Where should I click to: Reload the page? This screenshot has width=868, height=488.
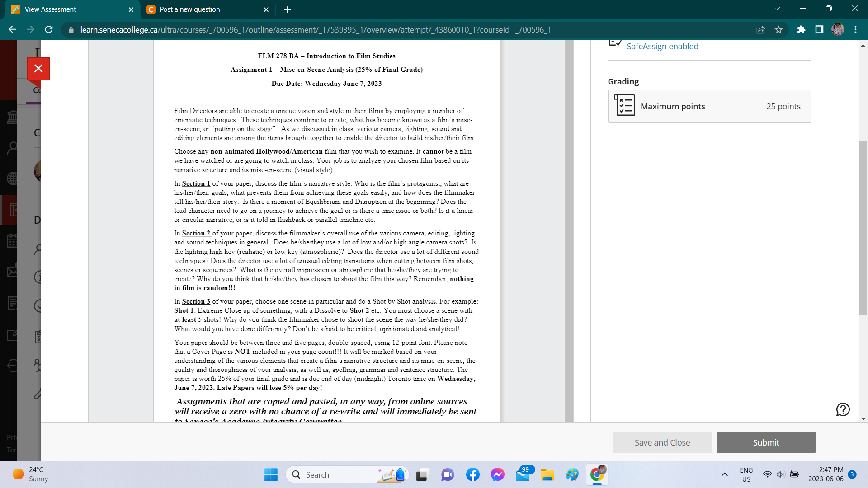(x=49, y=30)
